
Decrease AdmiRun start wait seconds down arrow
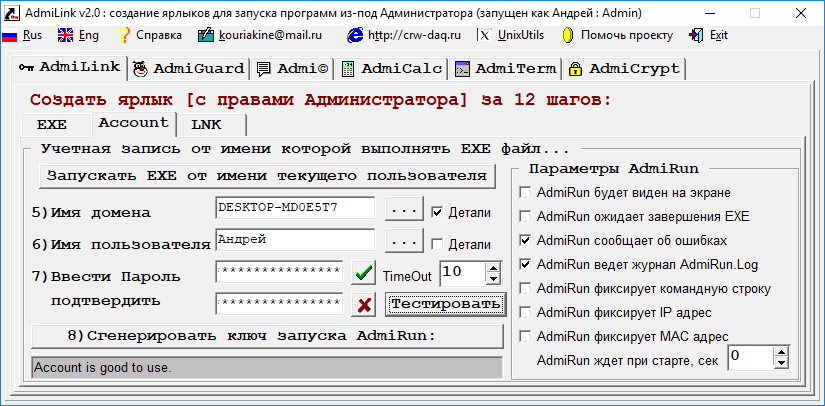(x=782, y=363)
